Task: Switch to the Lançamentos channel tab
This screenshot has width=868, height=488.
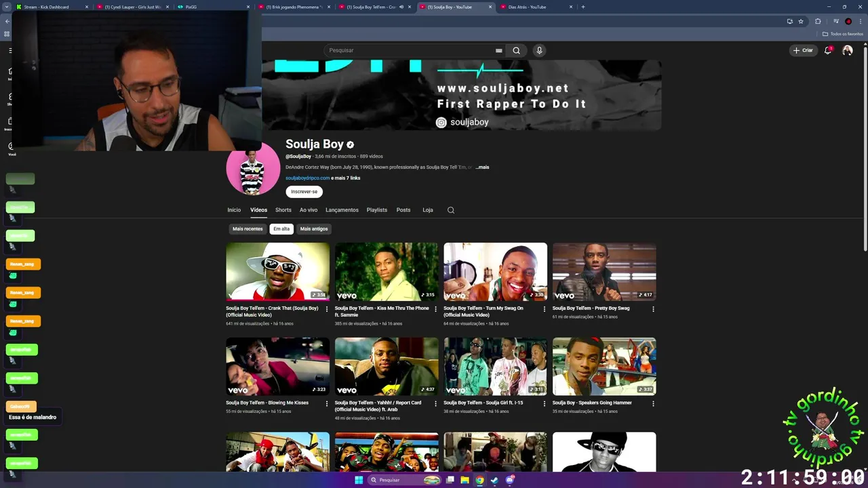Action: tap(342, 210)
